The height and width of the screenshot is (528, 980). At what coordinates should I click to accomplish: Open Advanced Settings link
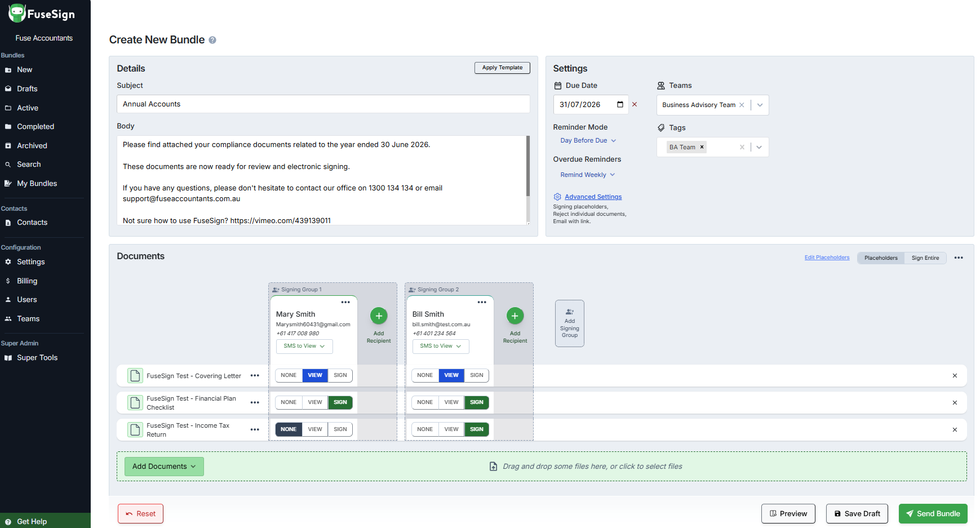[x=593, y=197]
